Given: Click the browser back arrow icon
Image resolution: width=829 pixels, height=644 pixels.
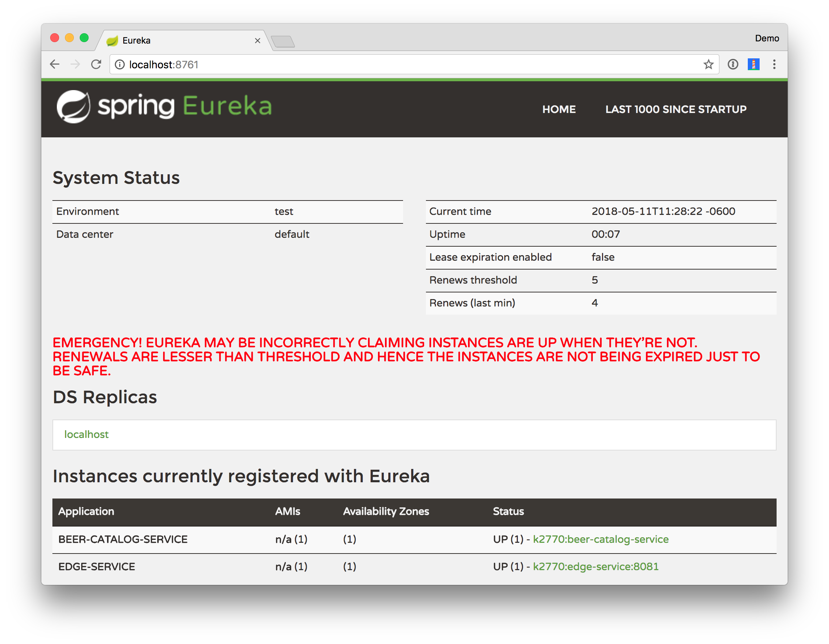Looking at the screenshot, I should click(x=55, y=64).
